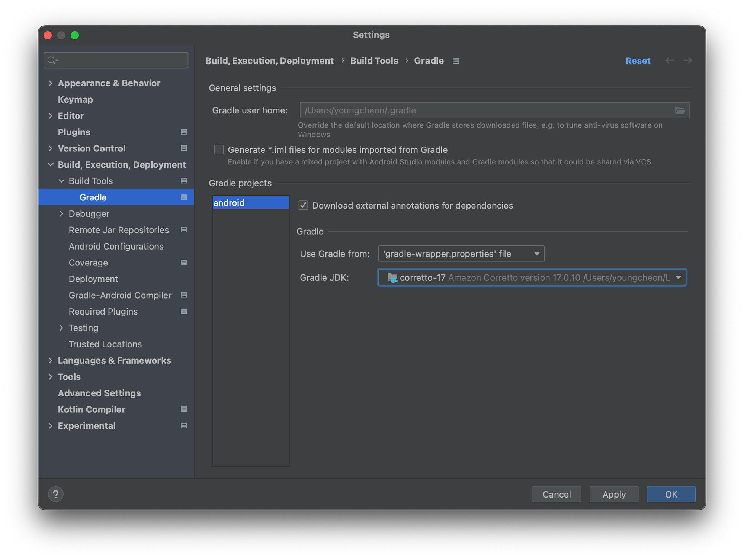Uncheck Download external annotations for dependencies

tap(303, 206)
